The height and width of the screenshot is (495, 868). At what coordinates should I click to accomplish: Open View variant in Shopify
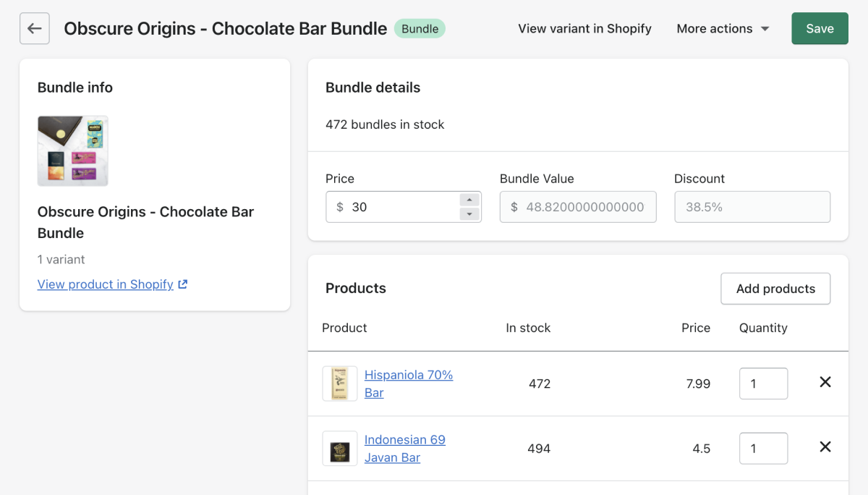(x=584, y=29)
